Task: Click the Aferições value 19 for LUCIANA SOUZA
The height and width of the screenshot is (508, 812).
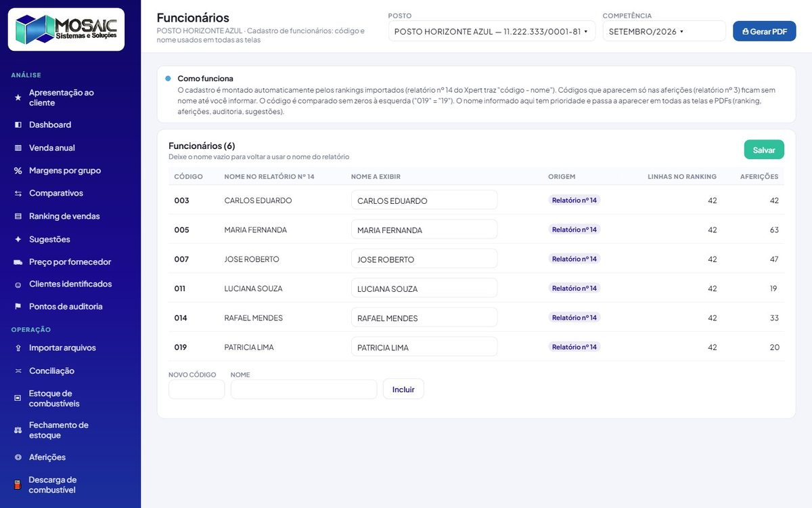Action: (x=774, y=289)
